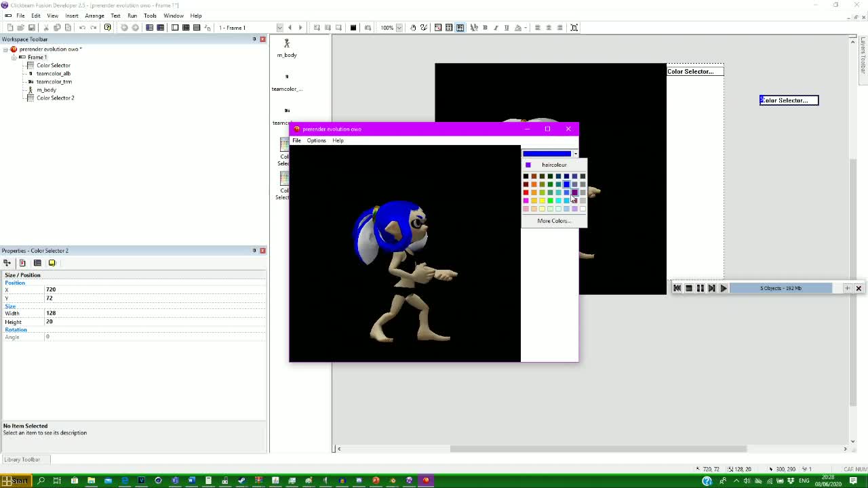Viewport: 868px width, 488px height.
Task: Click the New file toolbar icon
Action: click(x=10, y=28)
